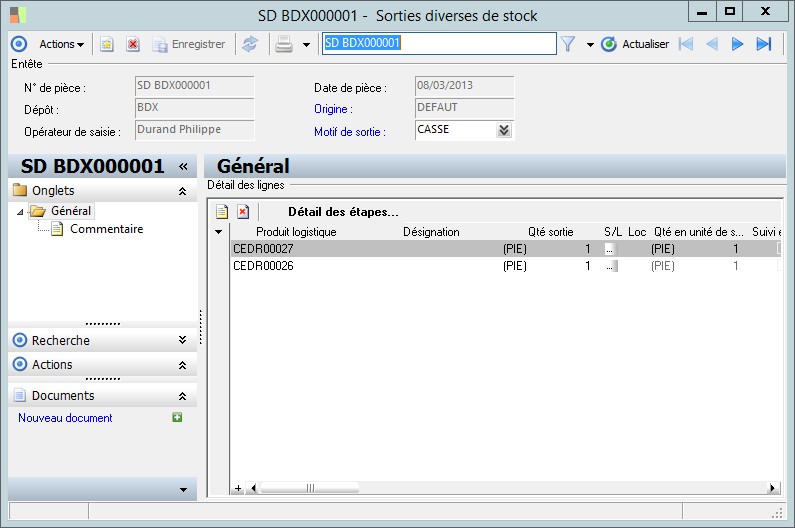Click the green plus icon beside Nouveau document
This screenshot has height=528, width=795.
point(177,417)
